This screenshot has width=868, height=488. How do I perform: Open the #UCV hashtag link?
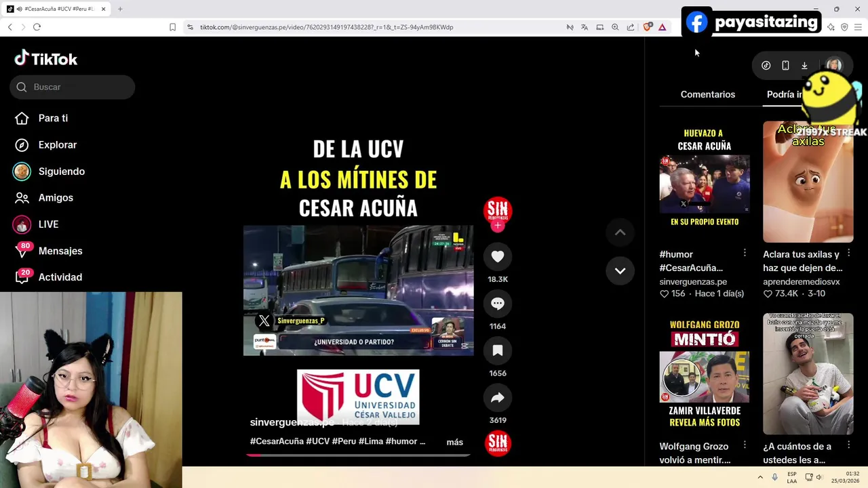317,441
